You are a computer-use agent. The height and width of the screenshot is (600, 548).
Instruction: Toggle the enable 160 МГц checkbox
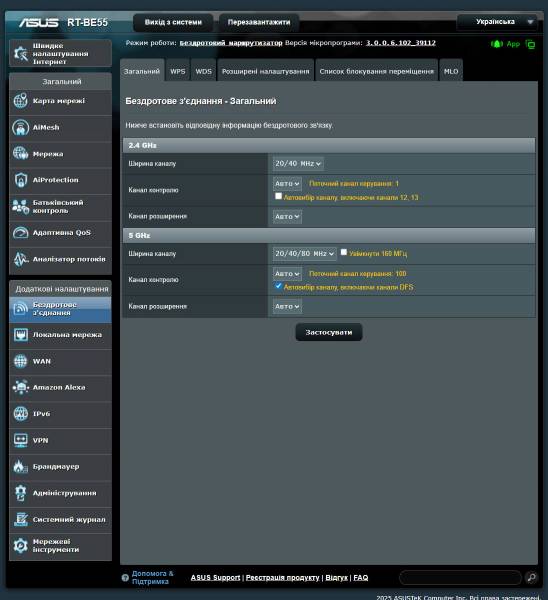[x=344, y=252]
